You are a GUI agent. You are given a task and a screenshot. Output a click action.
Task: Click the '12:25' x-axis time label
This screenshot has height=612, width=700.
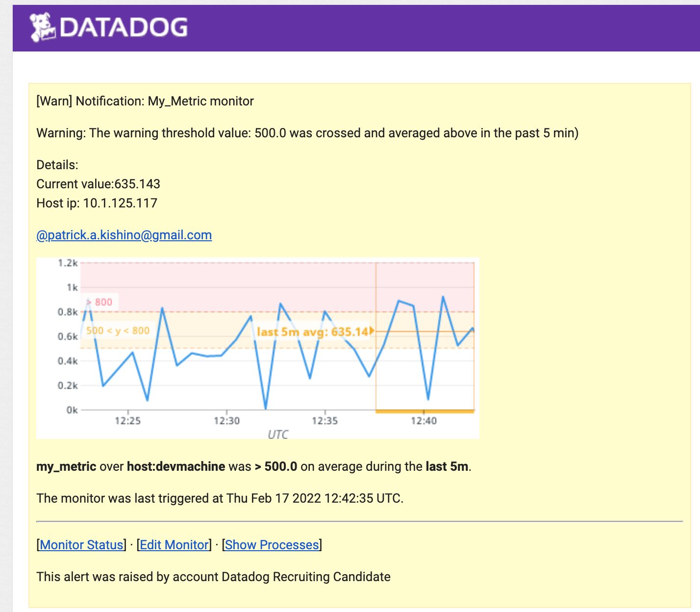(x=128, y=421)
